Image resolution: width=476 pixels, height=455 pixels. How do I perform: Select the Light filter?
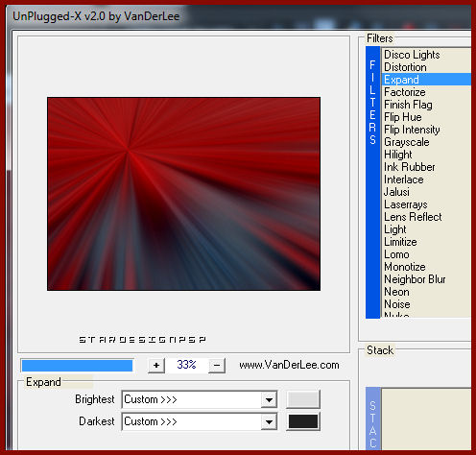pos(426,229)
